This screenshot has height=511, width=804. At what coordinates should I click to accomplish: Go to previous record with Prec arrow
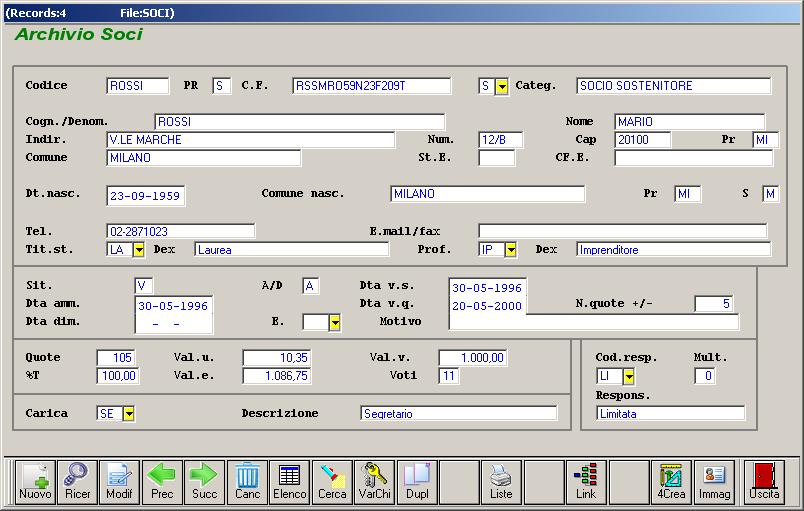[162, 481]
